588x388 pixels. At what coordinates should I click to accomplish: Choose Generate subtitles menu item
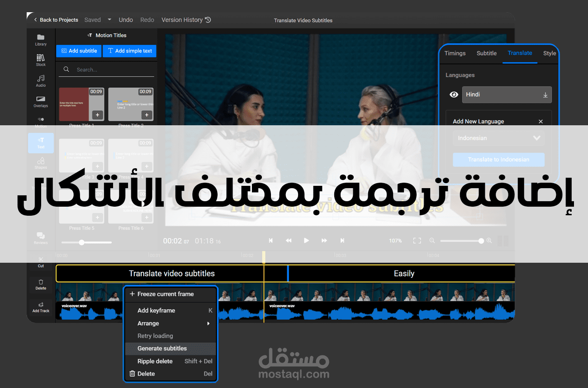click(x=171, y=349)
